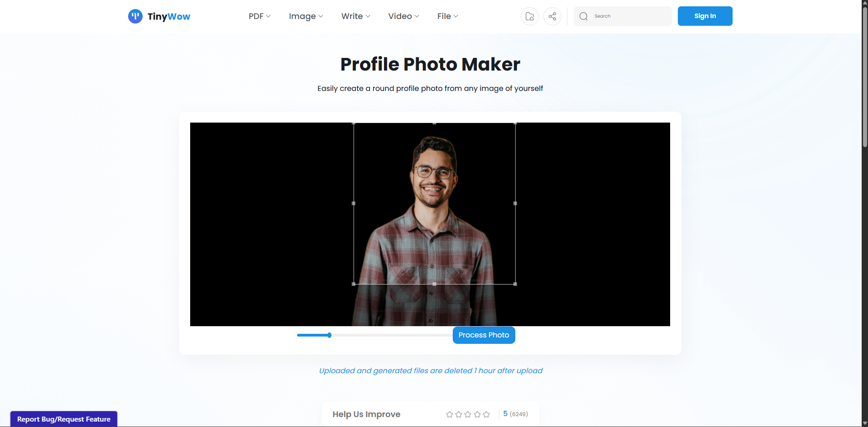Open the File menu
Viewport: 868px width, 427px height.
(447, 16)
